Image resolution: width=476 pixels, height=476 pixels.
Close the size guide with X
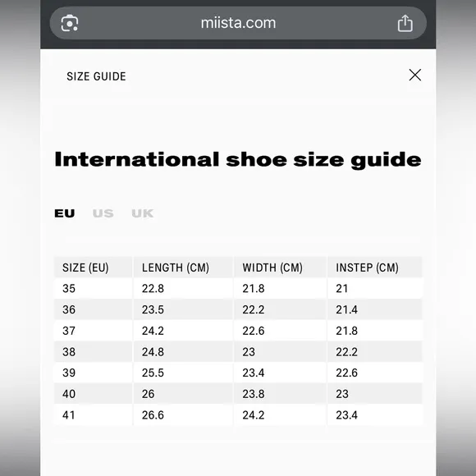pyautogui.click(x=414, y=75)
